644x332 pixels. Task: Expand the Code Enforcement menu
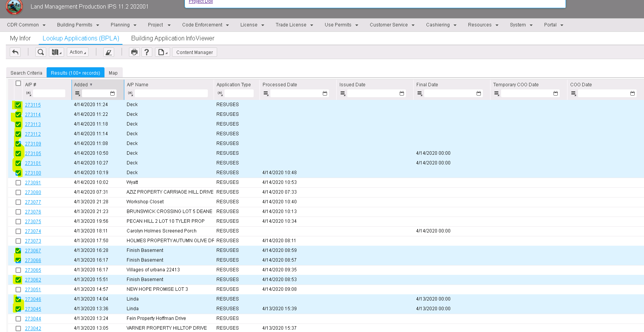(205, 25)
